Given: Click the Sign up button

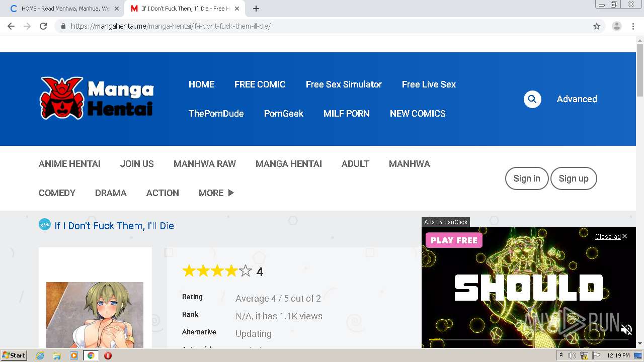Looking at the screenshot, I should click(574, 178).
